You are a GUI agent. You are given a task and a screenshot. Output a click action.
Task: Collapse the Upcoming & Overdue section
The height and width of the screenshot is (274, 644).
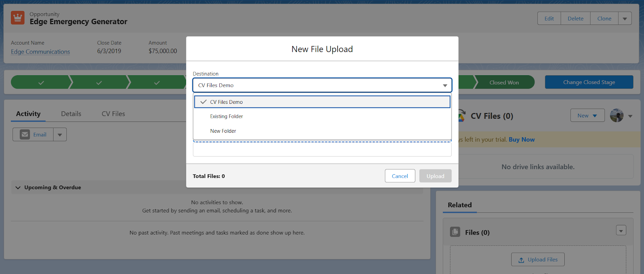click(18, 187)
